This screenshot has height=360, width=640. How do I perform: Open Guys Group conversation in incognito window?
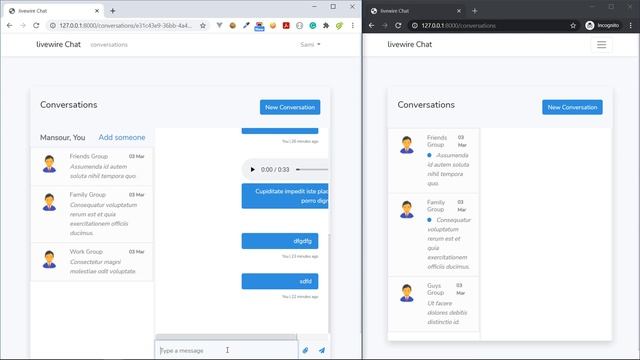tap(433, 304)
